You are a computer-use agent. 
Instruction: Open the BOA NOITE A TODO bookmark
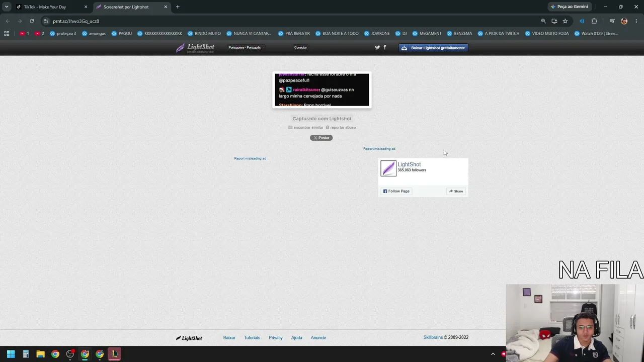(337, 34)
